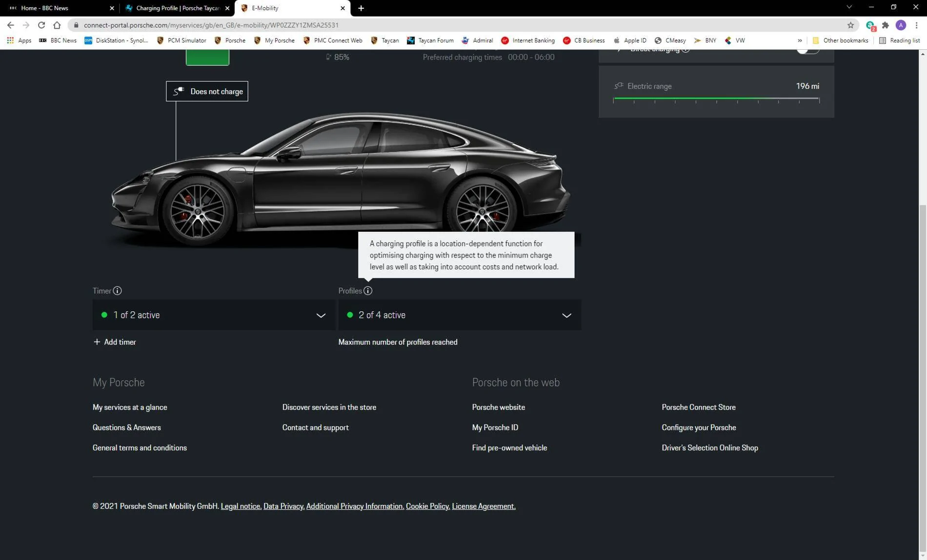Click the Apps shortcut in the bookmarks bar
Viewport: 927px width, 560px height.
click(19, 40)
